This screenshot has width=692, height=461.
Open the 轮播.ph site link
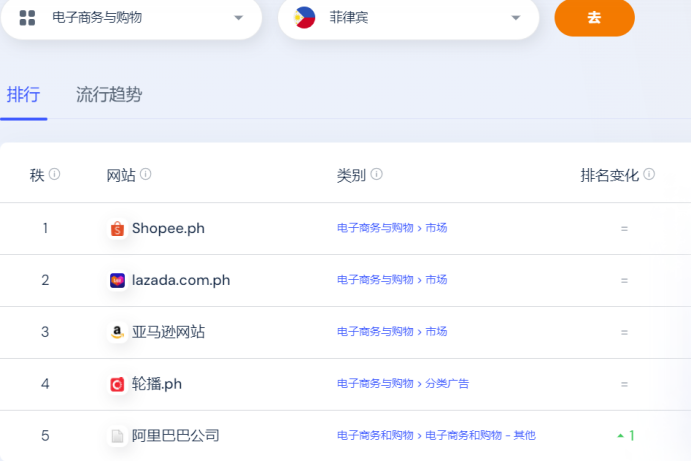point(157,384)
